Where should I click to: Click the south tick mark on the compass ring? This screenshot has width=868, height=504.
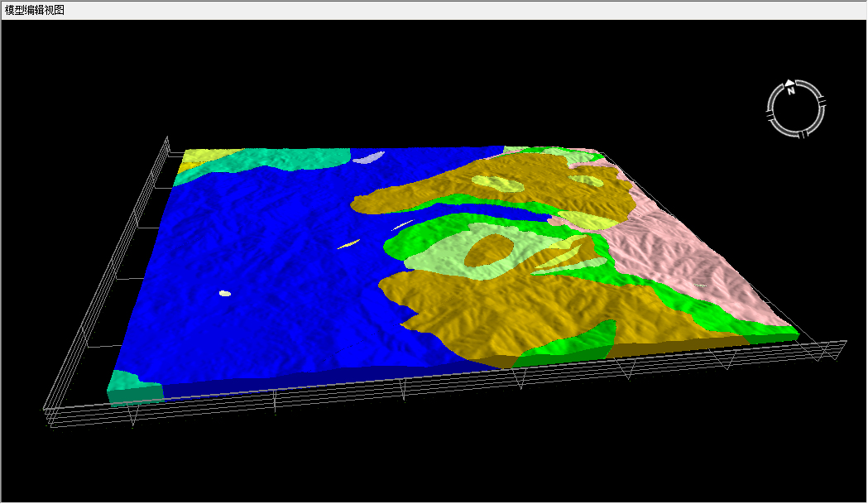[x=804, y=132]
